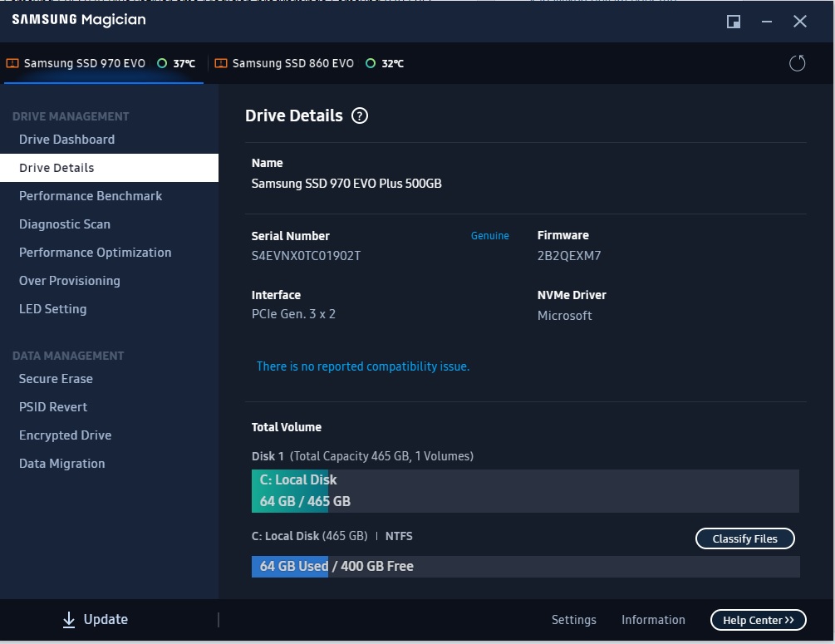Click the PCIe Gen. 3 x 2 interface value
The width and height of the screenshot is (835, 644).
pyautogui.click(x=293, y=314)
